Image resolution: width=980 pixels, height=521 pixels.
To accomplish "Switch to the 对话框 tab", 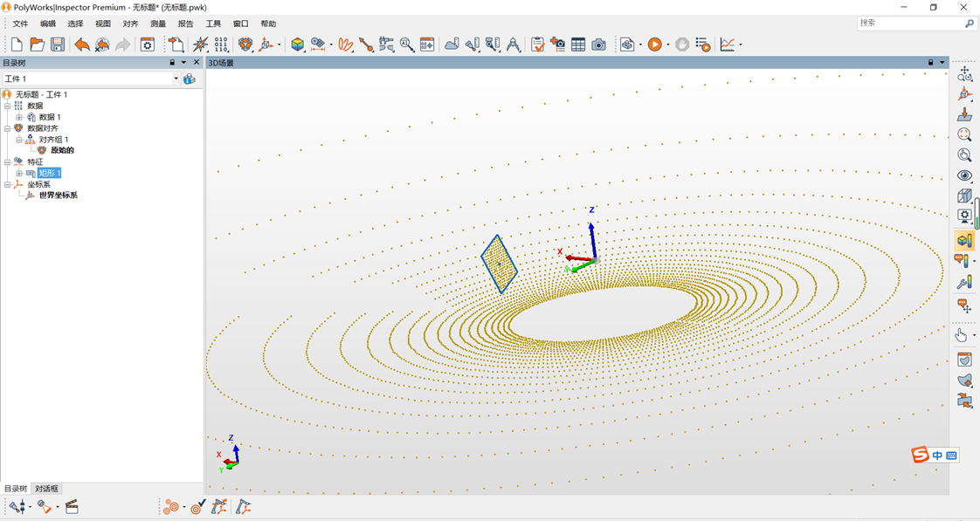I will coord(46,489).
